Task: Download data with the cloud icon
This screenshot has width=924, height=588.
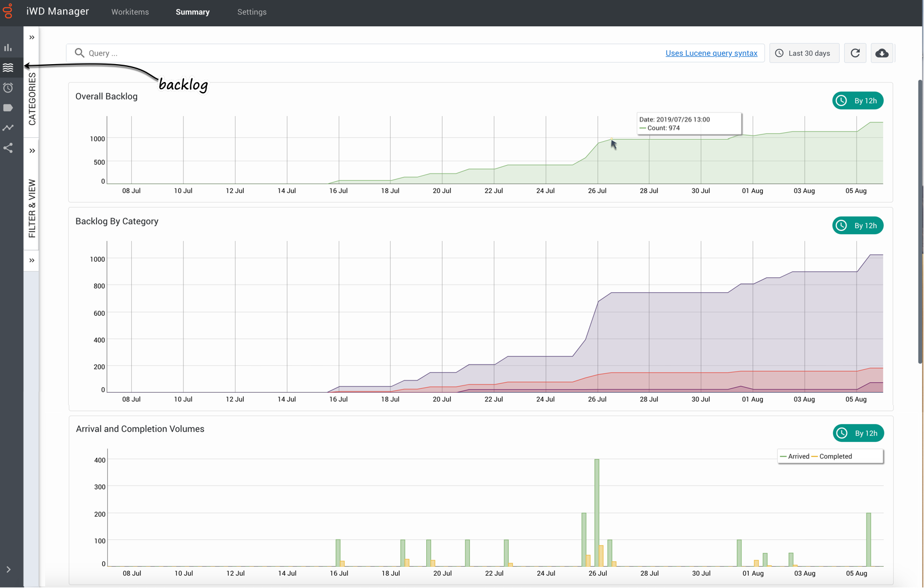Action: click(x=882, y=53)
